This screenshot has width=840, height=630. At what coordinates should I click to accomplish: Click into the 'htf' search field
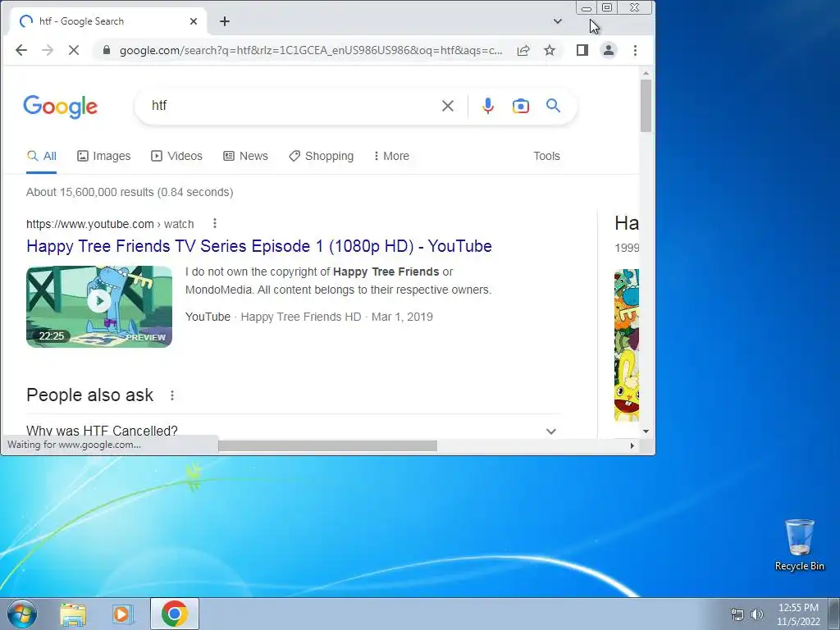tap(292, 106)
